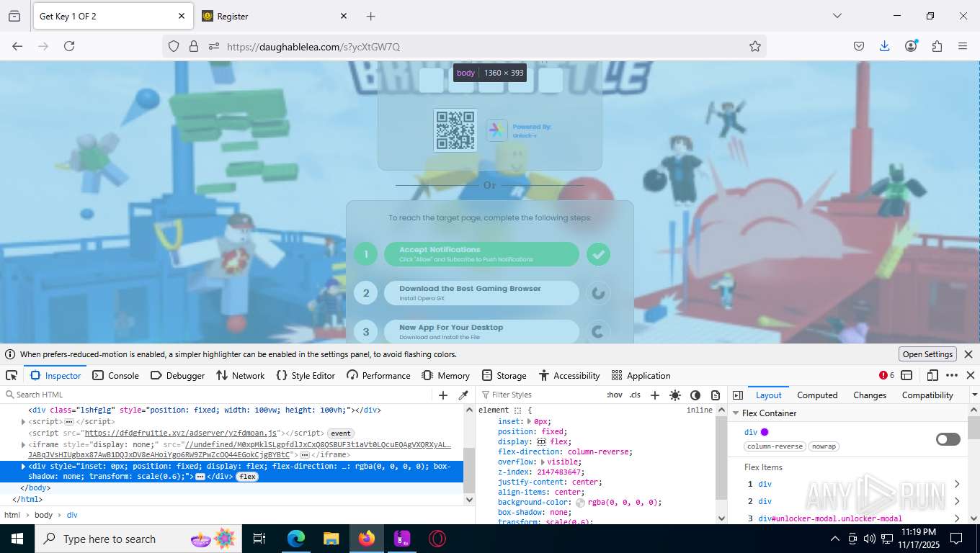
Task: Toggle light color scheme simulation
Action: [x=675, y=395]
